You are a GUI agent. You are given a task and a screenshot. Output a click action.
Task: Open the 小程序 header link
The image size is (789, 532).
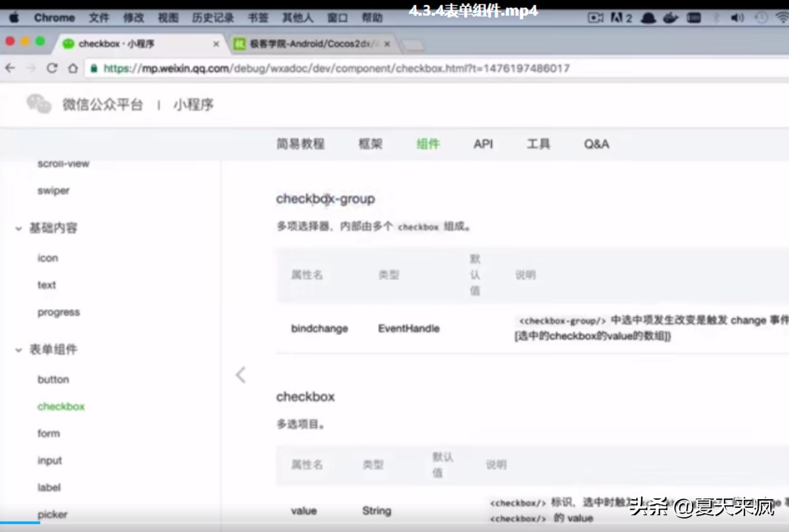point(193,105)
